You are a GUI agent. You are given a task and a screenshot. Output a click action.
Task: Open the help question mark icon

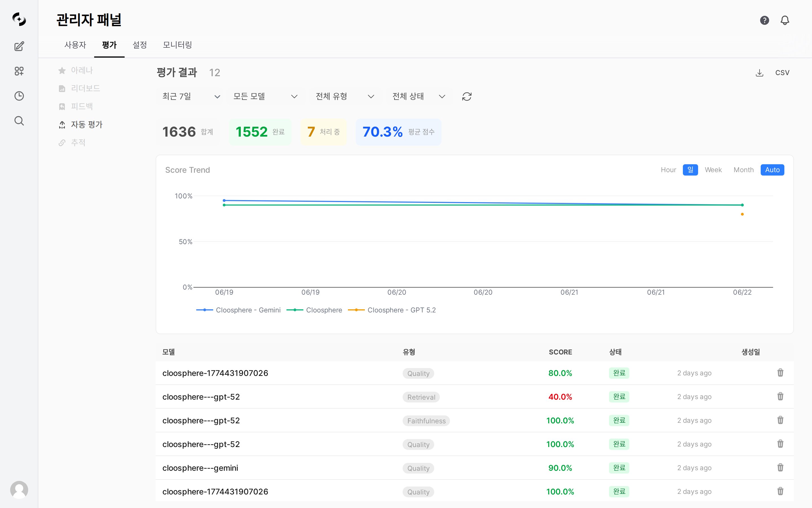coord(764,20)
